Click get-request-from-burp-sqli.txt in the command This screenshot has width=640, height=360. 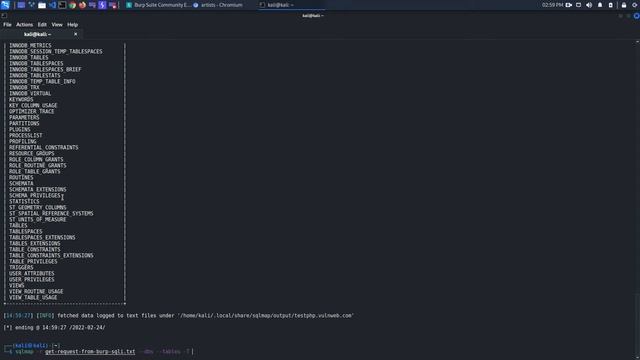click(90, 351)
